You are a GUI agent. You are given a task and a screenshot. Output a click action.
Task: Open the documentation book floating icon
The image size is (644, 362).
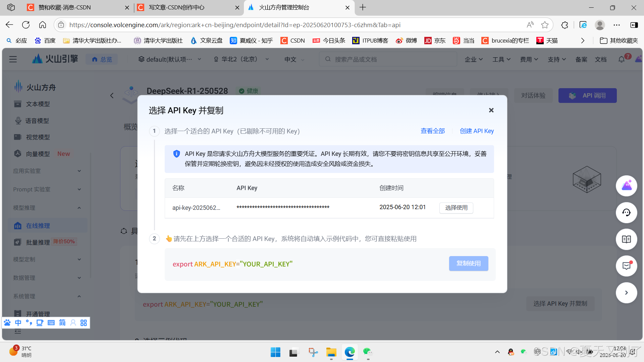(x=626, y=239)
